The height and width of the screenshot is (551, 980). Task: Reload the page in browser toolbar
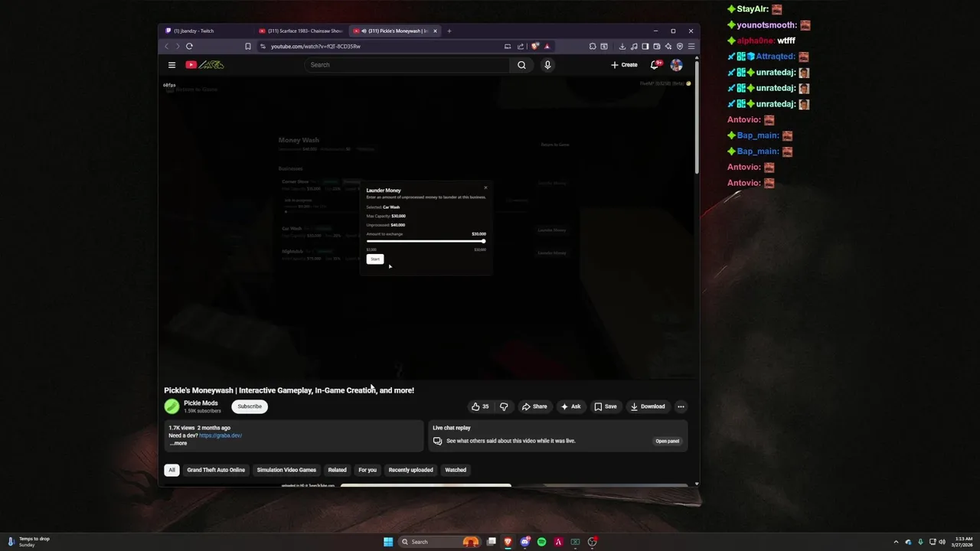[189, 46]
